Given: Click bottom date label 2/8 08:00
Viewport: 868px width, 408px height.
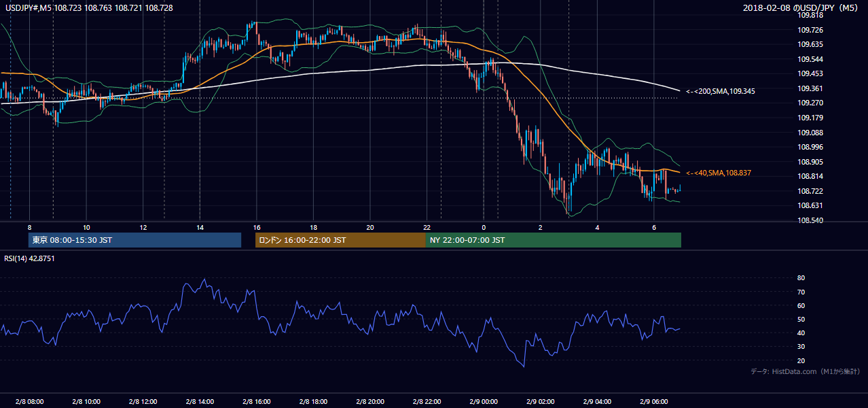Looking at the screenshot, I should [29, 402].
